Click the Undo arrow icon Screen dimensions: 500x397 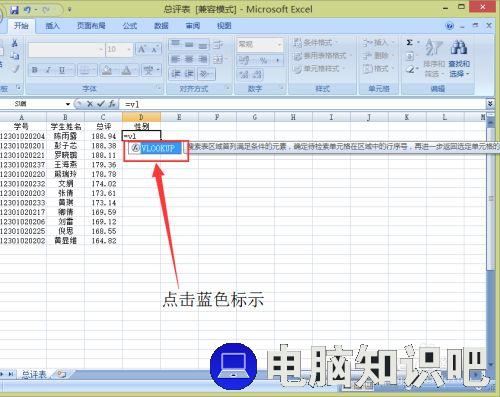click(x=28, y=10)
